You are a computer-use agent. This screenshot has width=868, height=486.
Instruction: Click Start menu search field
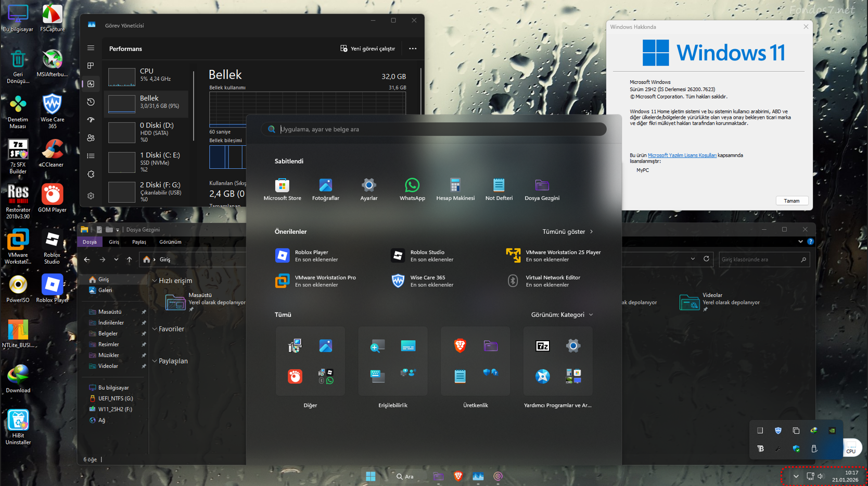pos(434,129)
